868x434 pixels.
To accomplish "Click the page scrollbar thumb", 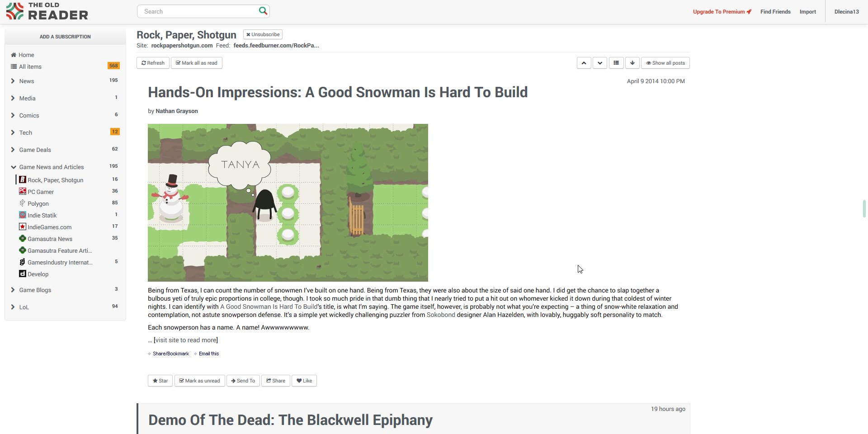I will [864, 208].
